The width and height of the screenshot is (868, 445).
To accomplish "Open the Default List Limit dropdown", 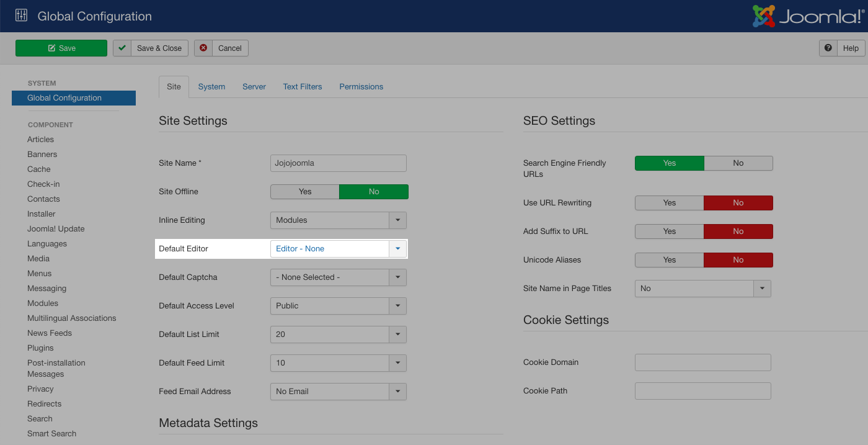I will (x=339, y=335).
